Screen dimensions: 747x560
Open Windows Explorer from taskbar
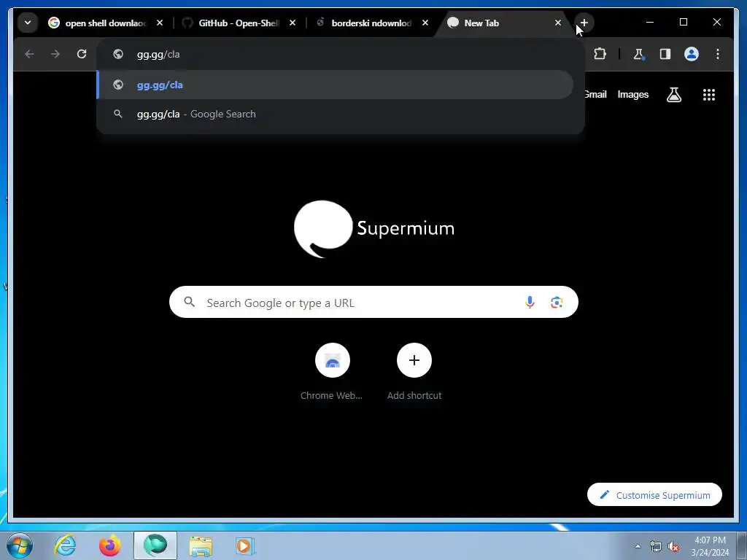coord(201,545)
